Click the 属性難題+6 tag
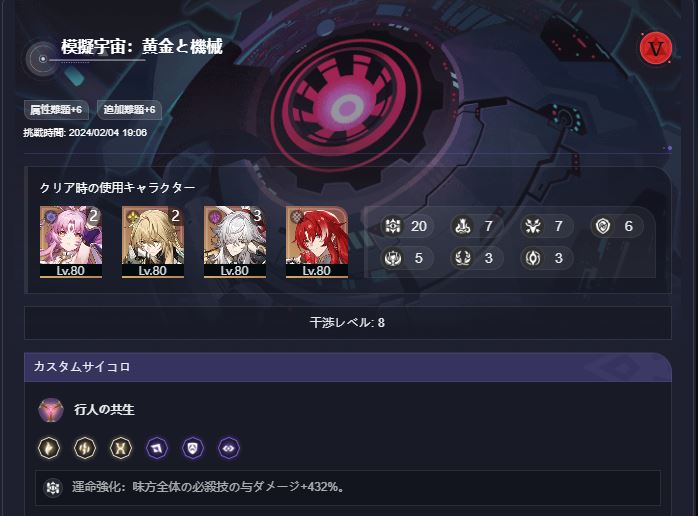 (x=56, y=110)
